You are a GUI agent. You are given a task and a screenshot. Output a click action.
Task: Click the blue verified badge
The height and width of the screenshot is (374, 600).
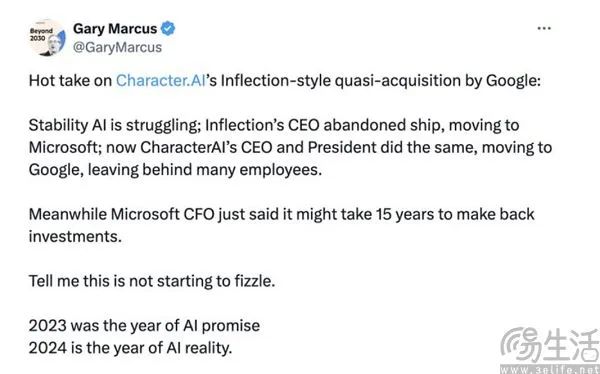[x=168, y=29]
